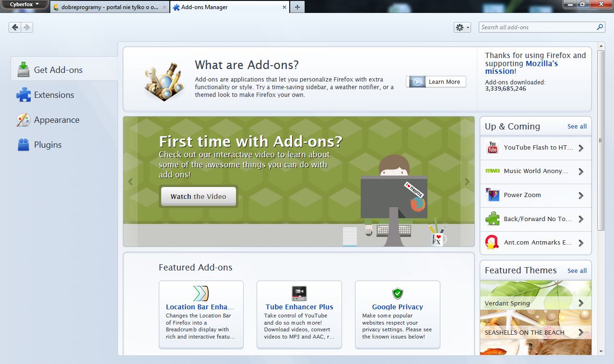Screen dimensions: 614x364
Task: Open the kitten theme thumbnail
Action: click(536, 347)
